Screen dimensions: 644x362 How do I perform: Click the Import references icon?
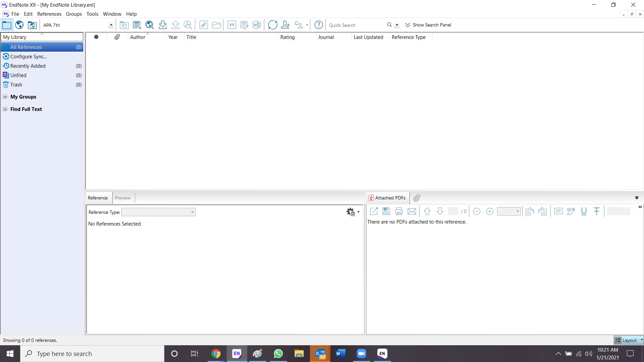tap(163, 25)
